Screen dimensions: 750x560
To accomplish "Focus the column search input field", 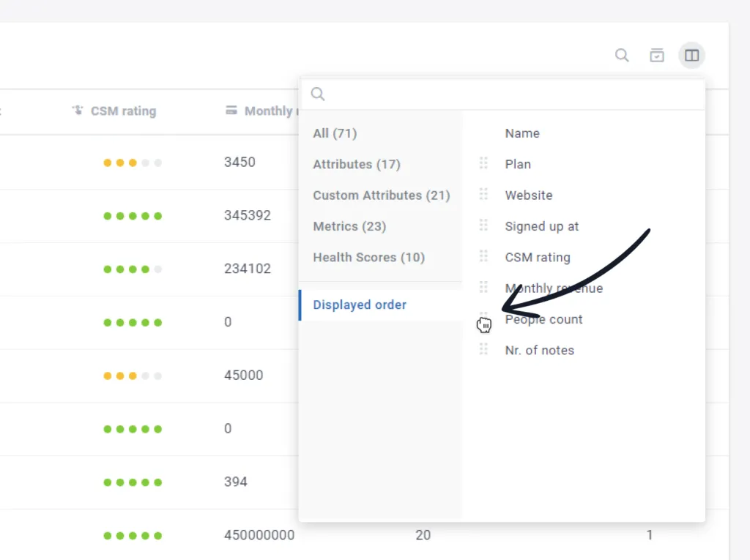I will coord(502,94).
